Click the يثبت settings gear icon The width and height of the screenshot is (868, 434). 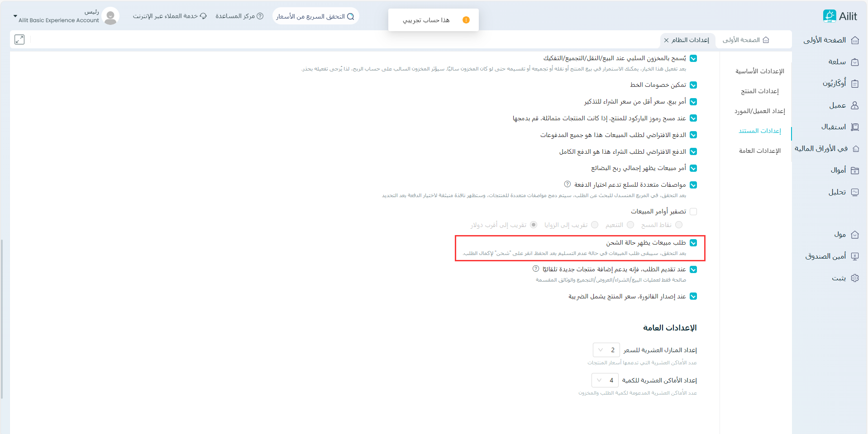tap(855, 278)
